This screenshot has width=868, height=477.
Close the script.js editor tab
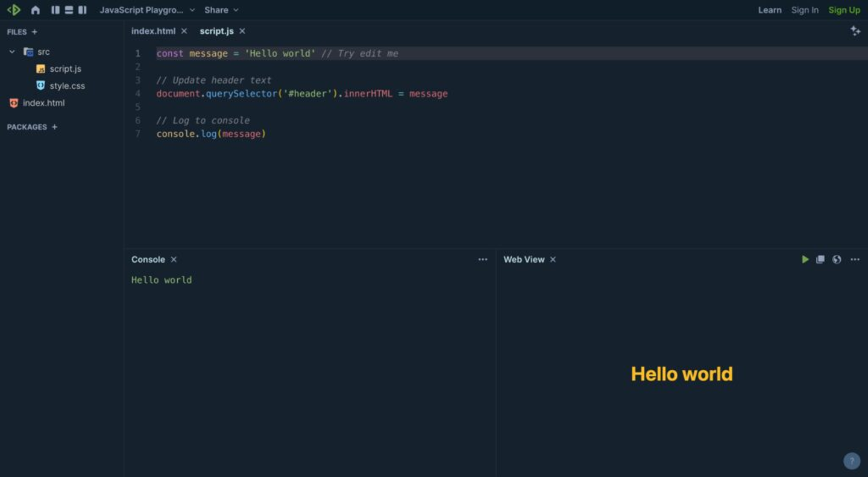[x=242, y=31]
